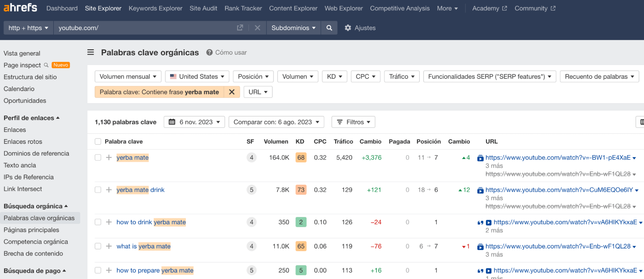This screenshot has height=279, width=644.
Task: Click the columns icon at table right edge
Action: pyautogui.click(x=640, y=122)
